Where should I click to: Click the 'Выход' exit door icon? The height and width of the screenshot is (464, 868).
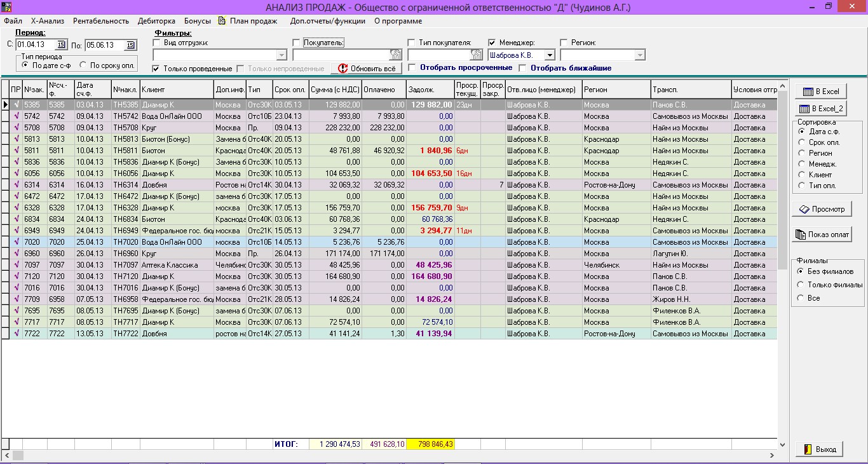coord(808,449)
